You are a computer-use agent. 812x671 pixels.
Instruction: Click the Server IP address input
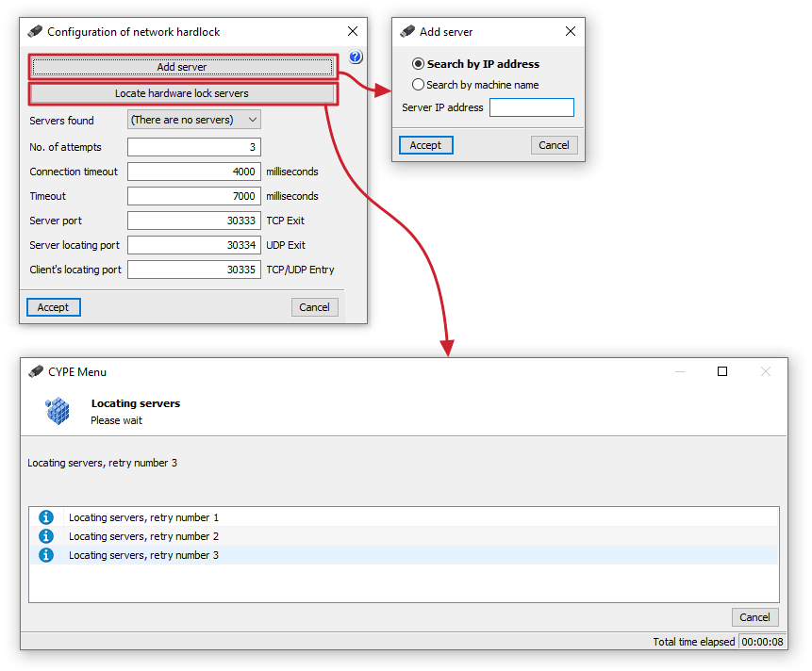(532, 107)
